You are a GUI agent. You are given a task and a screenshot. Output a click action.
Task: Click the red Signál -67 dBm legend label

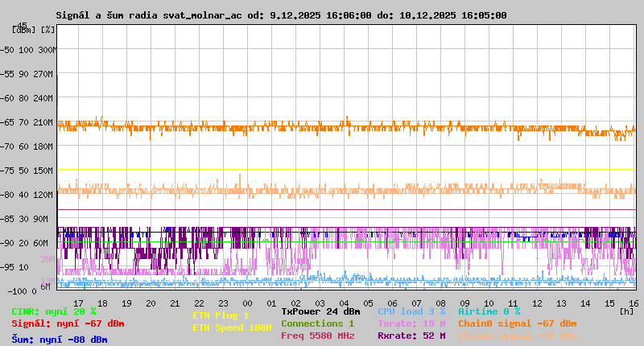click(68, 323)
